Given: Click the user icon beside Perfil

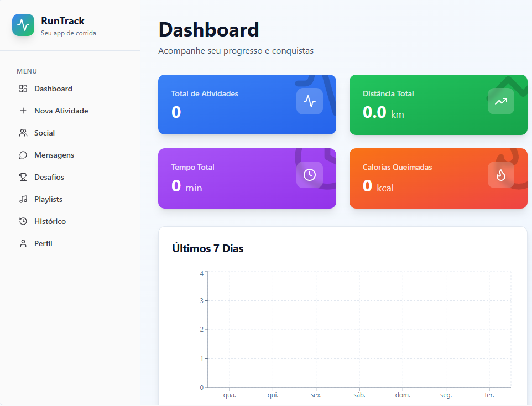Looking at the screenshot, I should pos(23,243).
